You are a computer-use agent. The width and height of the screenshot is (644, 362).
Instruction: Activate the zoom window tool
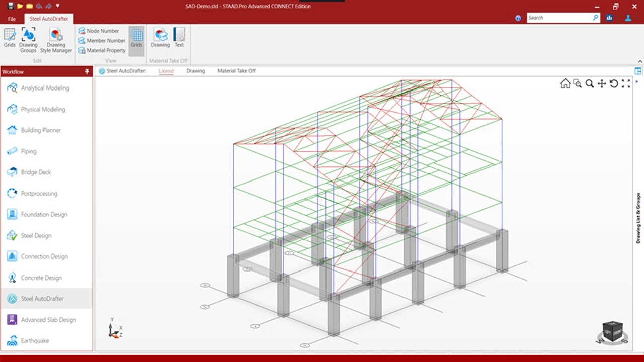click(x=577, y=84)
